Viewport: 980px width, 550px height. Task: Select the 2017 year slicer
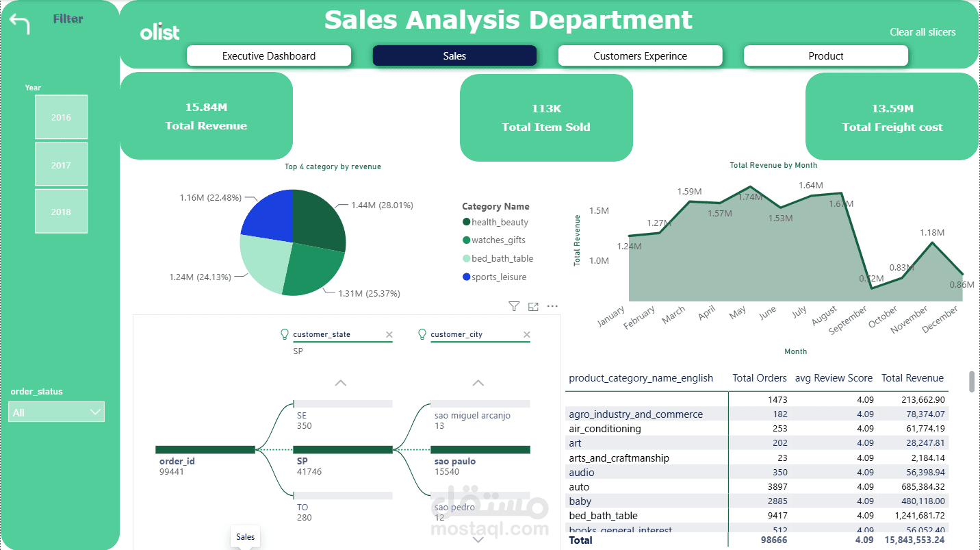(x=61, y=164)
